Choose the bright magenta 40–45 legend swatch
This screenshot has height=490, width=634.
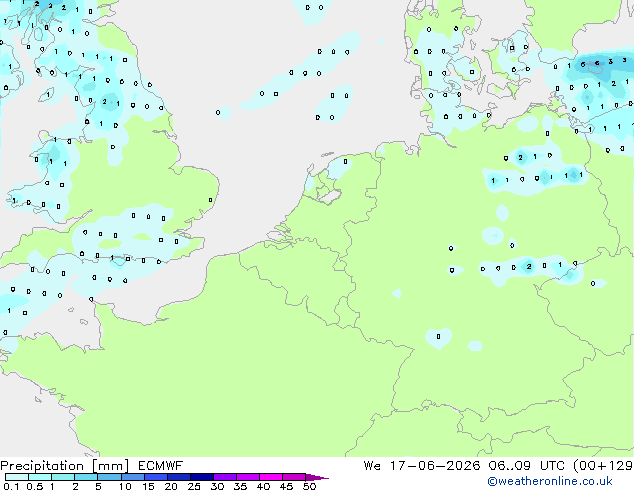point(271,477)
